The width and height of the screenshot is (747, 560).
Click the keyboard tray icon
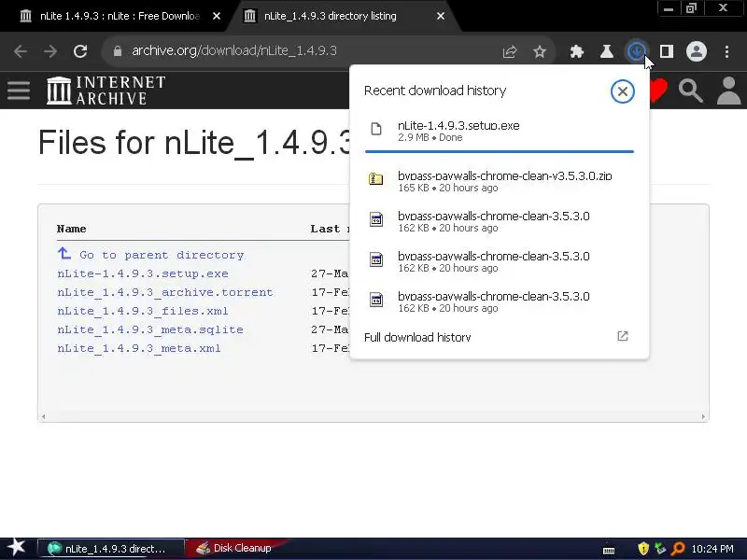(609, 550)
